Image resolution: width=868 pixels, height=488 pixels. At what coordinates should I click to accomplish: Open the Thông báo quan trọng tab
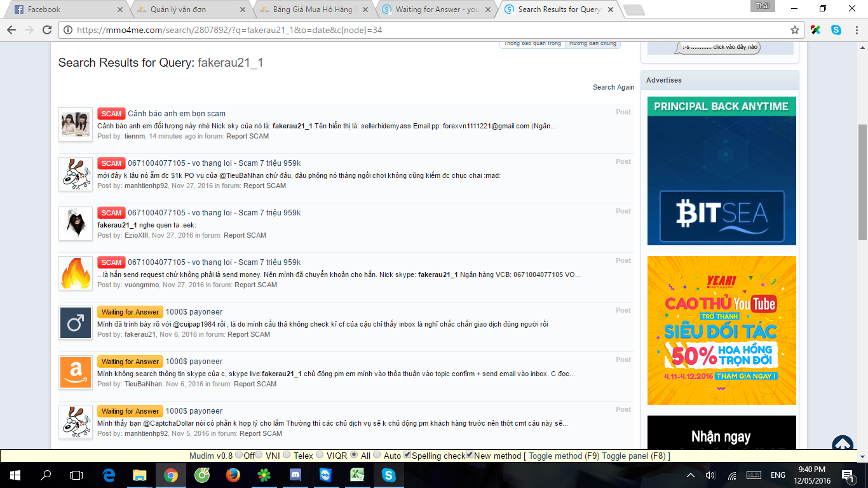532,43
